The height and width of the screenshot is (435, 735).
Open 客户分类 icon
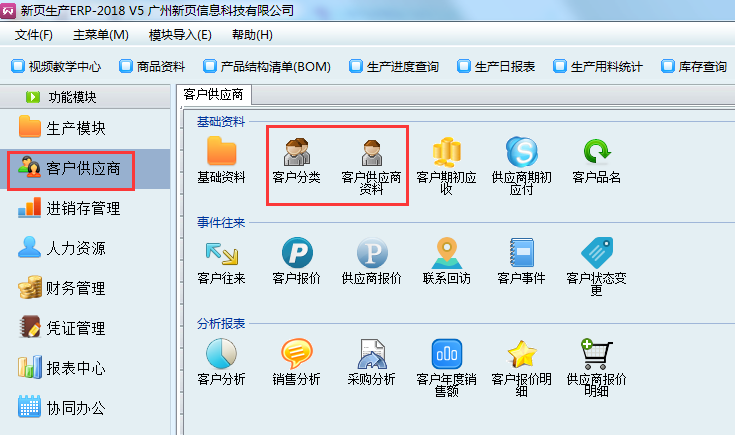(x=296, y=152)
